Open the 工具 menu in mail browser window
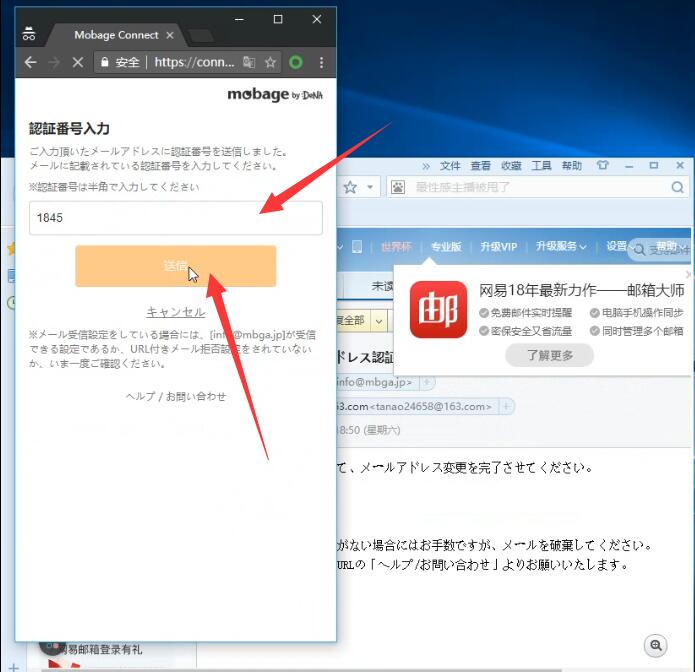This screenshot has height=672, width=695. [541, 166]
